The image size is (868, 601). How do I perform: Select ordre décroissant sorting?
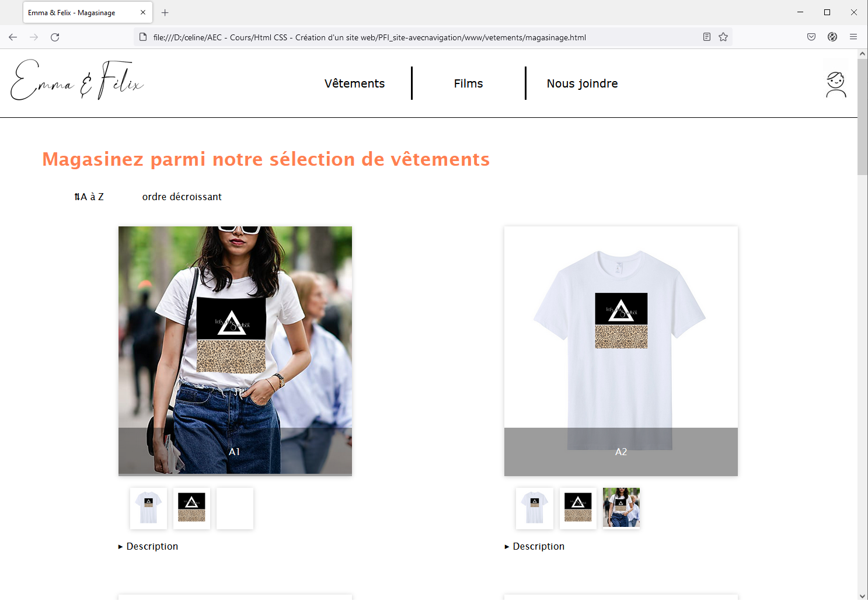(182, 197)
